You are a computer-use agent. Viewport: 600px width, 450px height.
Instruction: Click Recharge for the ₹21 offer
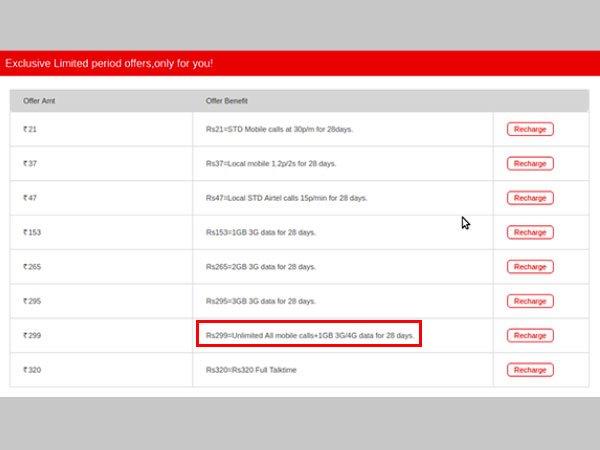[x=530, y=129]
